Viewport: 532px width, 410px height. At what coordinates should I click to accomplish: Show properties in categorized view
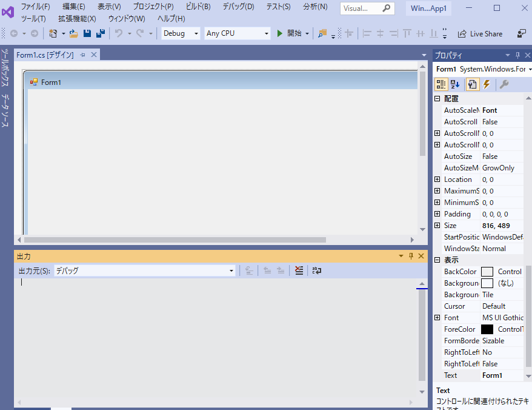point(441,84)
